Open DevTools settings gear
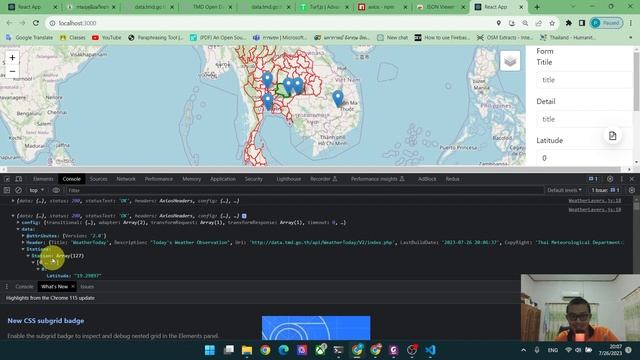 point(610,179)
